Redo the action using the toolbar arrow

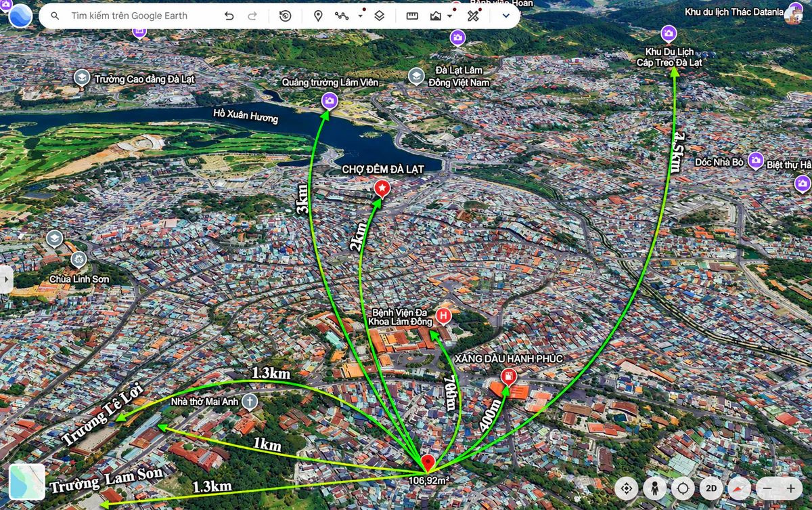[x=252, y=16]
